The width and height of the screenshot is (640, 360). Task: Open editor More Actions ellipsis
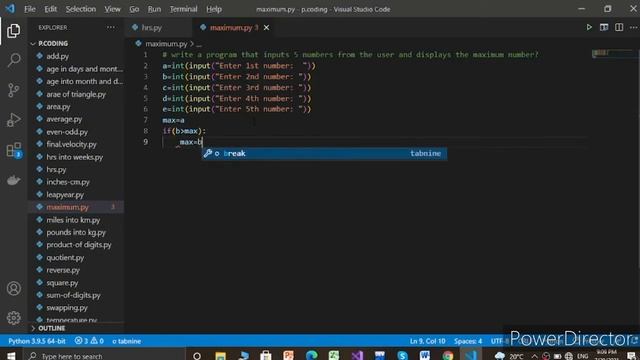coord(633,27)
